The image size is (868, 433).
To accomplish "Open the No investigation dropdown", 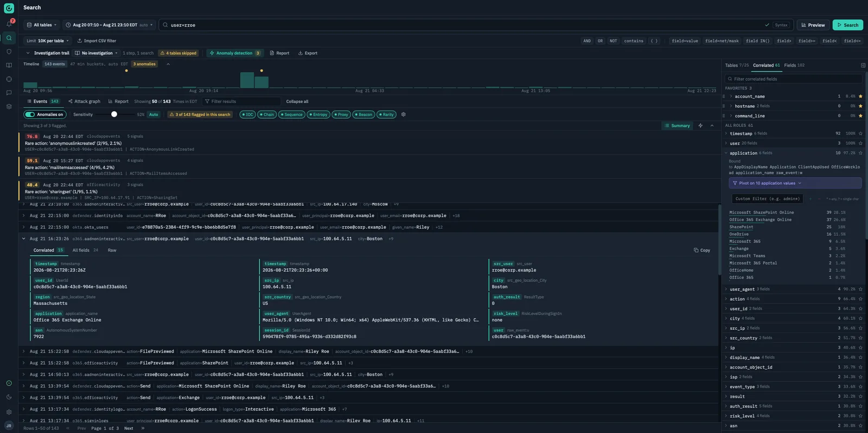I will (96, 53).
